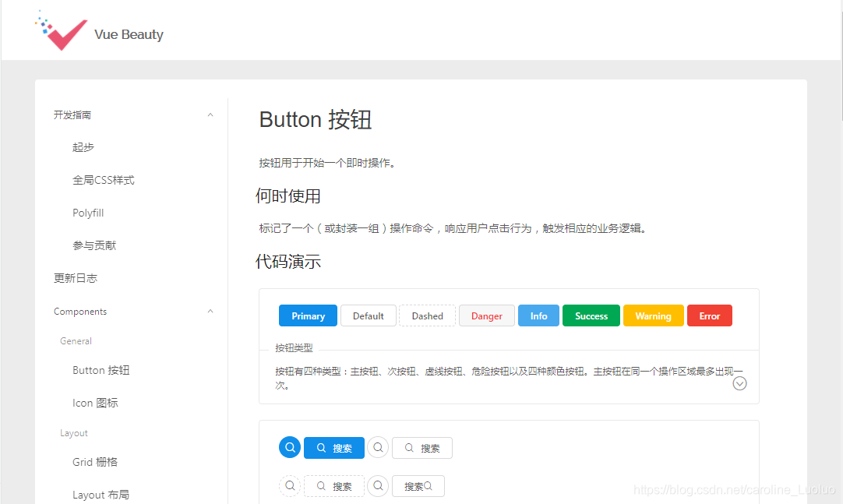Click the Warning button in the demo
The image size is (843, 504).
pyautogui.click(x=653, y=315)
